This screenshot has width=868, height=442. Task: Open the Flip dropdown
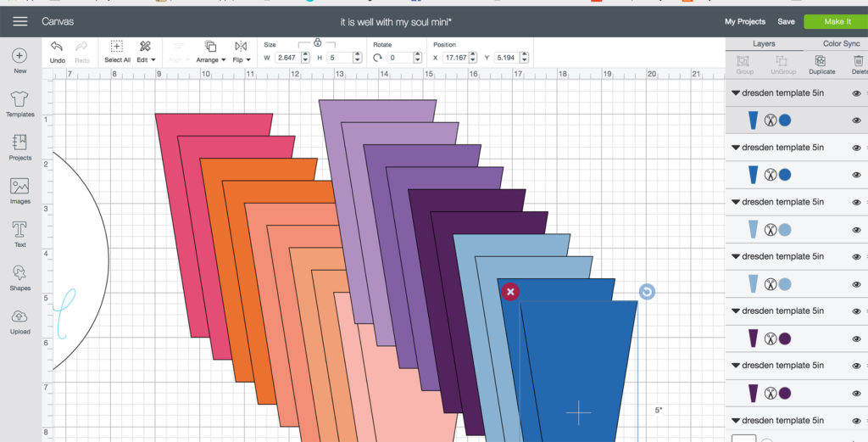click(x=242, y=52)
